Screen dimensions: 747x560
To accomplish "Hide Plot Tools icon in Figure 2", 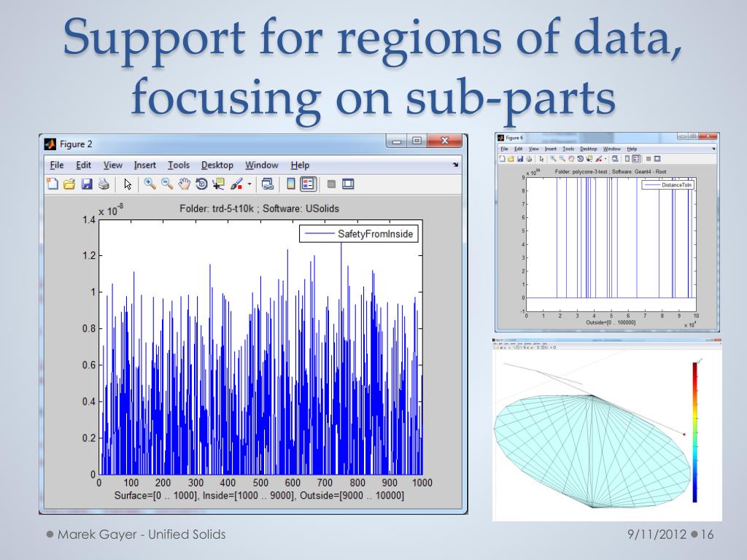I will [332, 184].
